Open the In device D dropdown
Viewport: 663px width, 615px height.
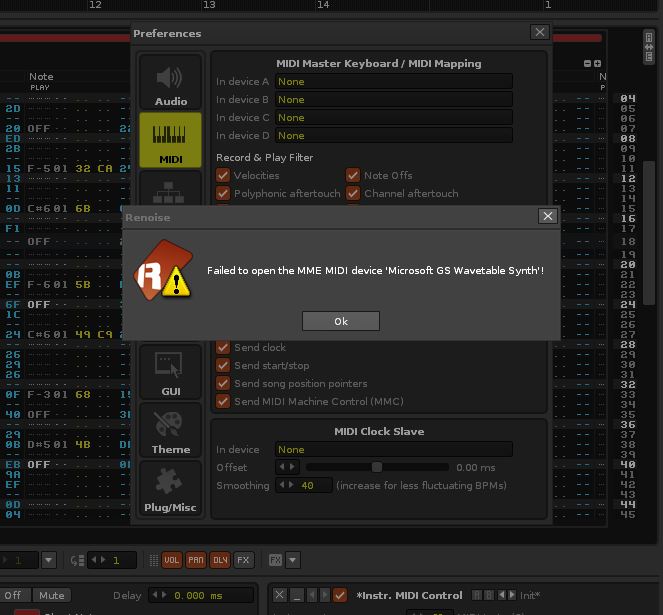tap(394, 136)
